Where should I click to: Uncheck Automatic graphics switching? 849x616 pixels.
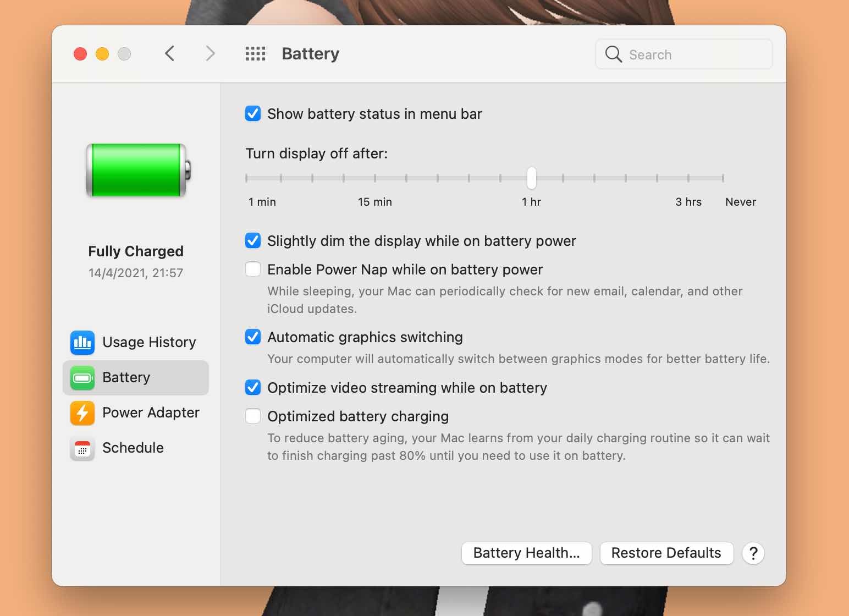pyautogui.click(x=252, y=337)
